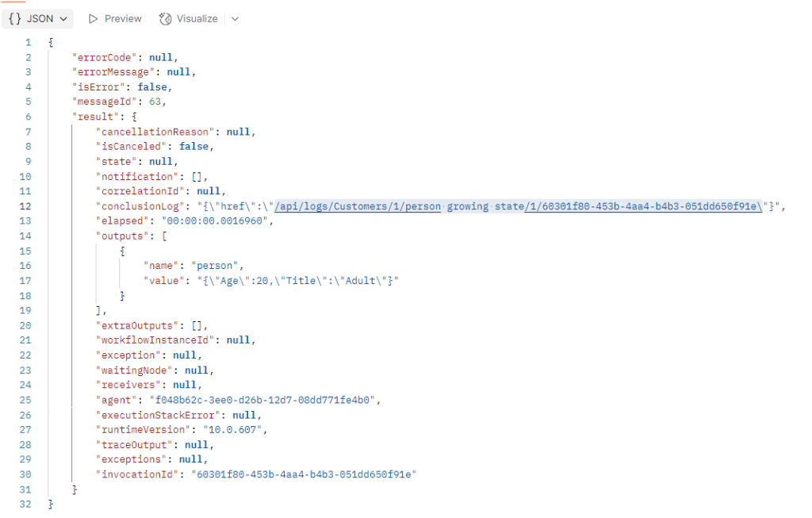Switch to the Preview tab
Image resolution: width=812 pixels, height=518 pixels.
click(115, 19)
